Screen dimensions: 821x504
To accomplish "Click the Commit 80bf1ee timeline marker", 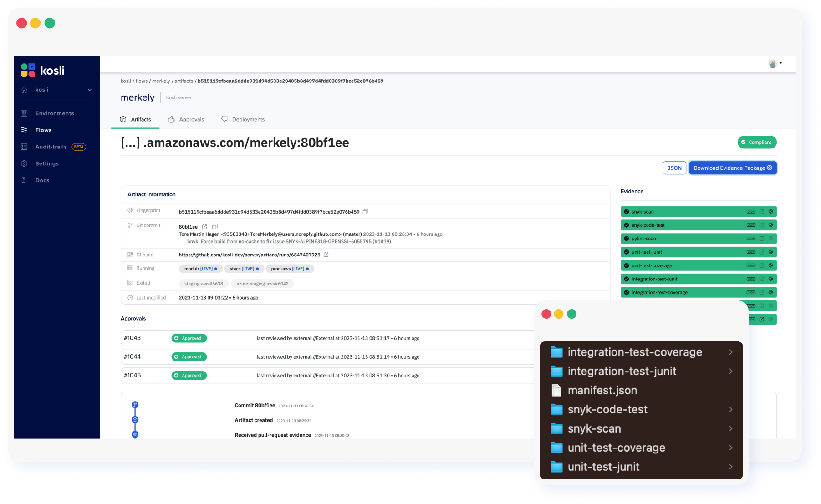I will click(x=135, y=405).
